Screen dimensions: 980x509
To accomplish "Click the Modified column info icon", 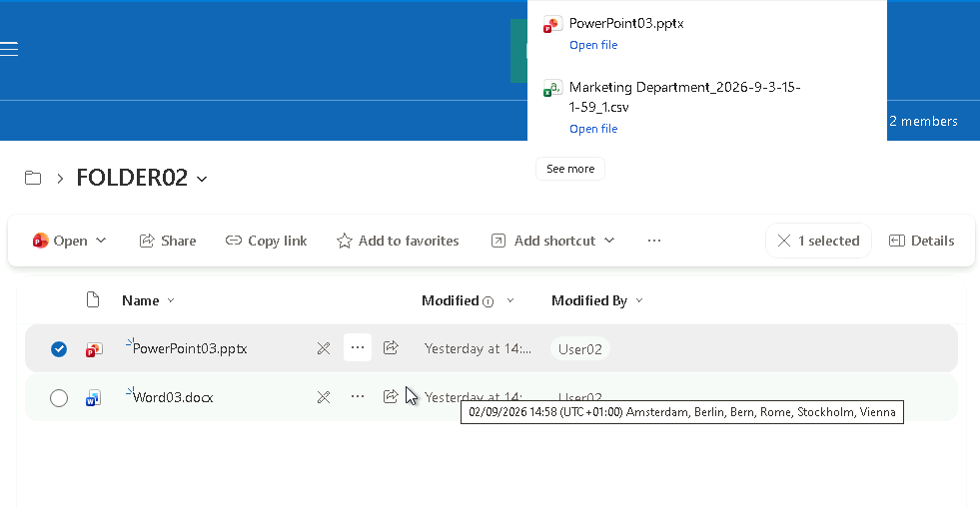I will (x=489, y=302).
